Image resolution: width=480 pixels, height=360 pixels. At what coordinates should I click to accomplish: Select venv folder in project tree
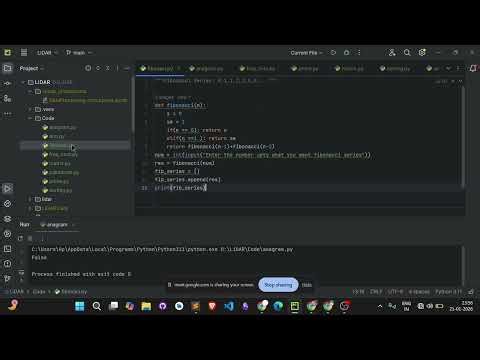45,109
